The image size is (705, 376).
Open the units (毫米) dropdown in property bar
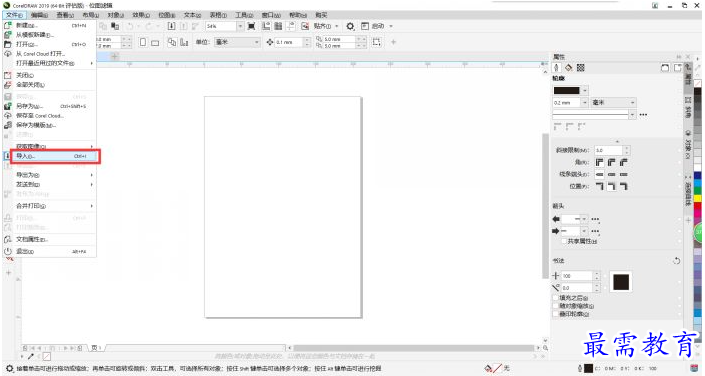point(257,42)
